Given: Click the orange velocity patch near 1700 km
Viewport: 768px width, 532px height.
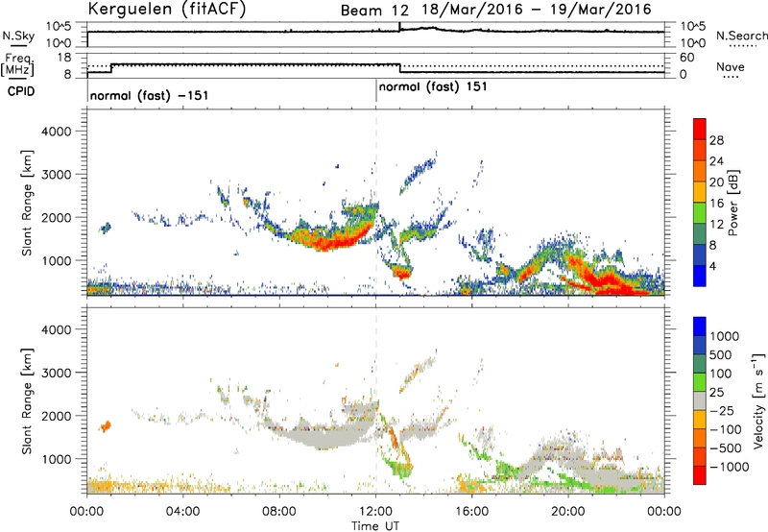Looking at the screenshot, I should tap(106, 425).
